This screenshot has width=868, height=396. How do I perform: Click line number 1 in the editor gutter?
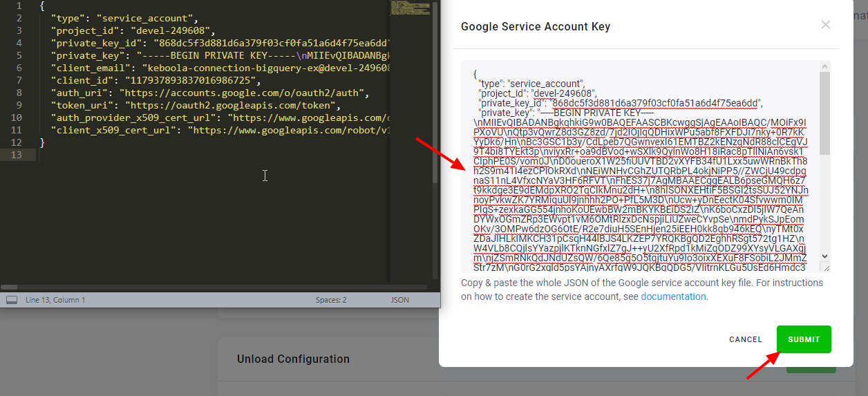[x=19, y=6]
